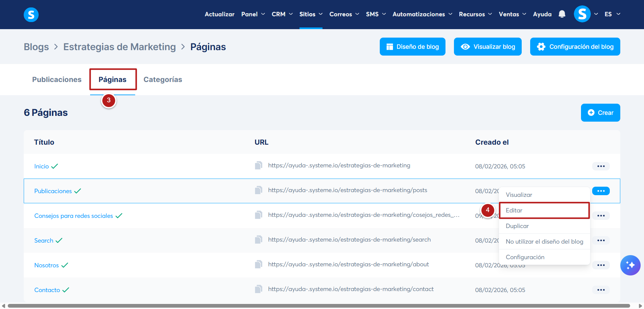This screenshot has height=309, width=644.
Task: Select No utilizar el diseño del blog
Action: point(544,242)
